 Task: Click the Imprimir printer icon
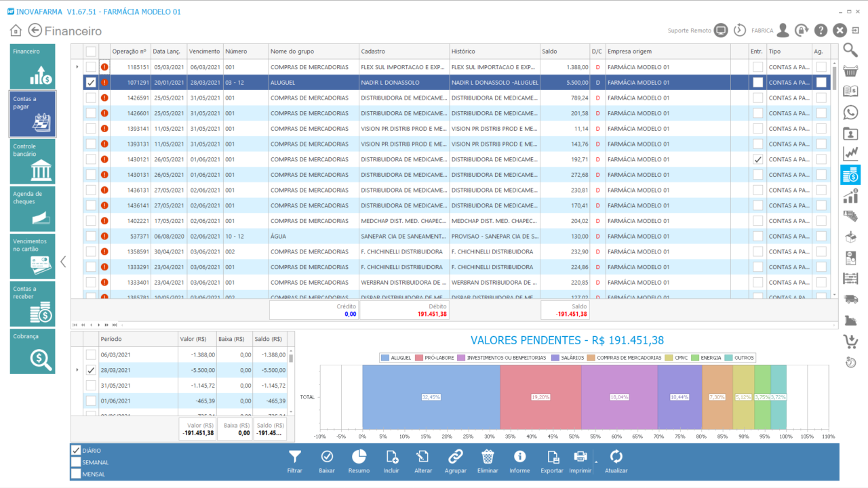point(580,456)
